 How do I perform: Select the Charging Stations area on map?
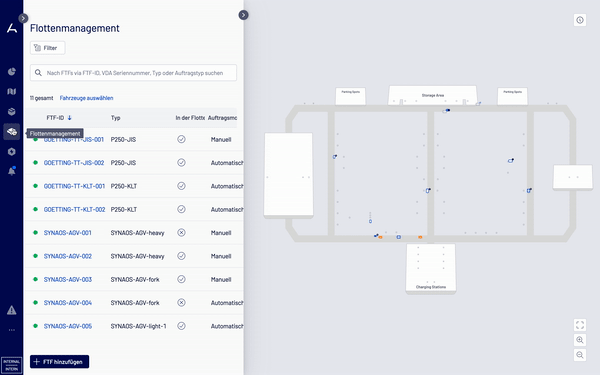(431, 268)
